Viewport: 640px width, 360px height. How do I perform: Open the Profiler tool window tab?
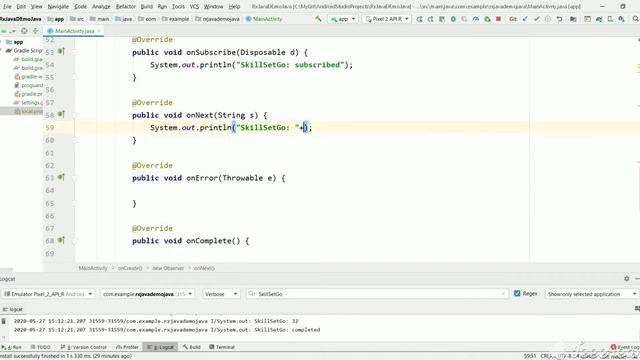click(127, 347)
